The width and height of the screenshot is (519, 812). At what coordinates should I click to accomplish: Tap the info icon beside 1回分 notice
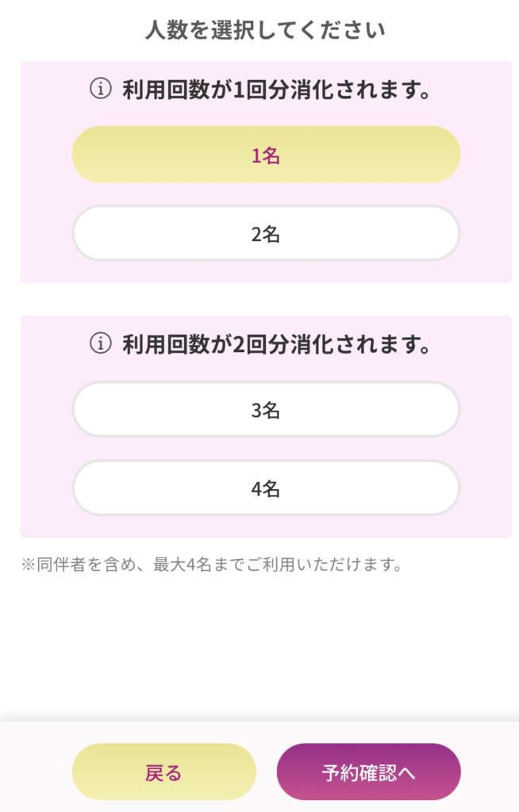click(x=101, y=89)
